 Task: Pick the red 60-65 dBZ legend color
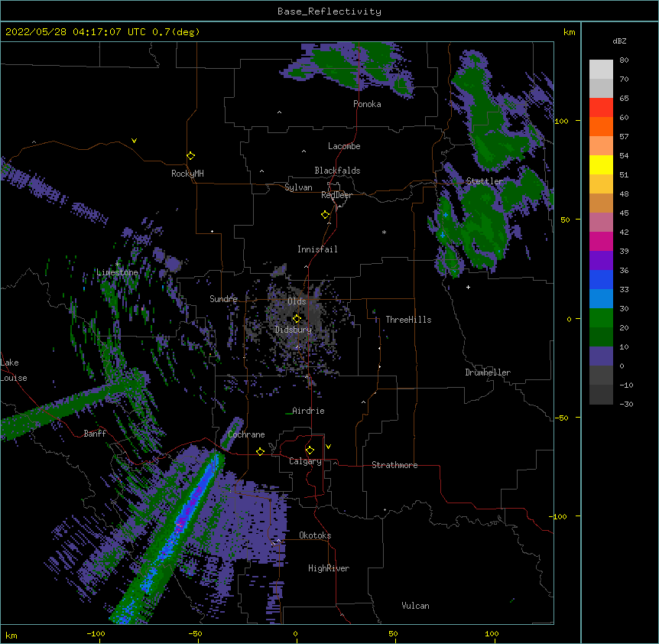[x=601, y=108]
